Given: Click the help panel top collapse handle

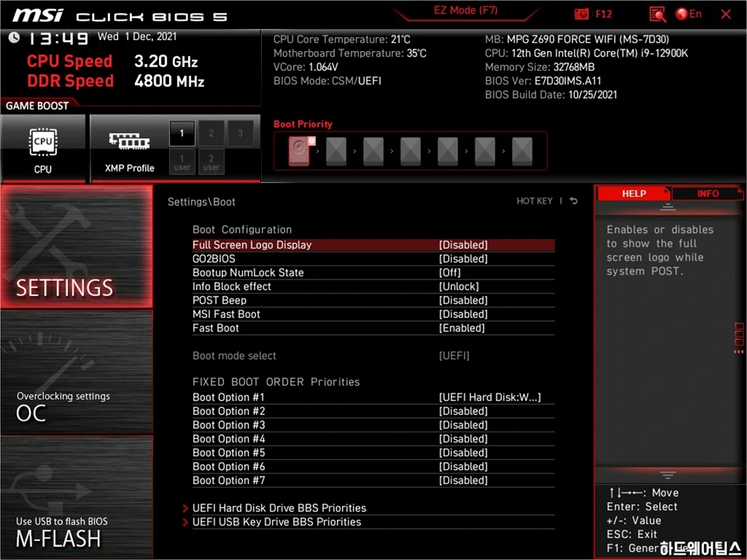Looking at the screenshot, I should click(x=667, y=207).
